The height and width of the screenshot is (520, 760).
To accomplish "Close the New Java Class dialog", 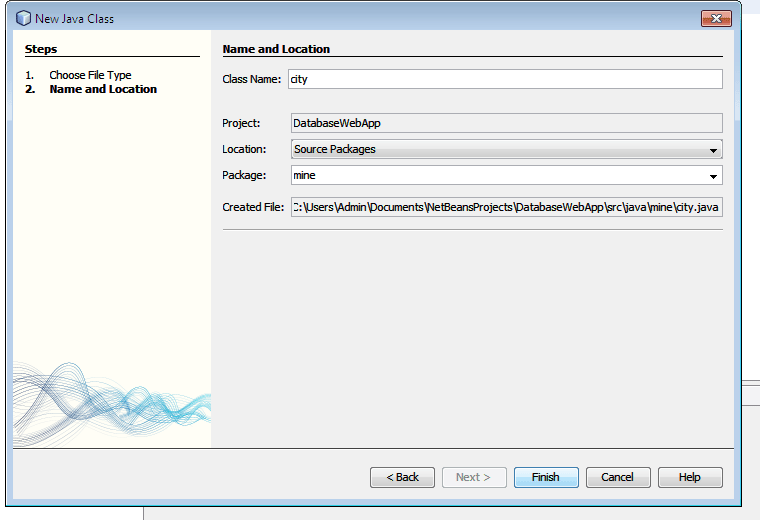I will [x=716, y=18].
